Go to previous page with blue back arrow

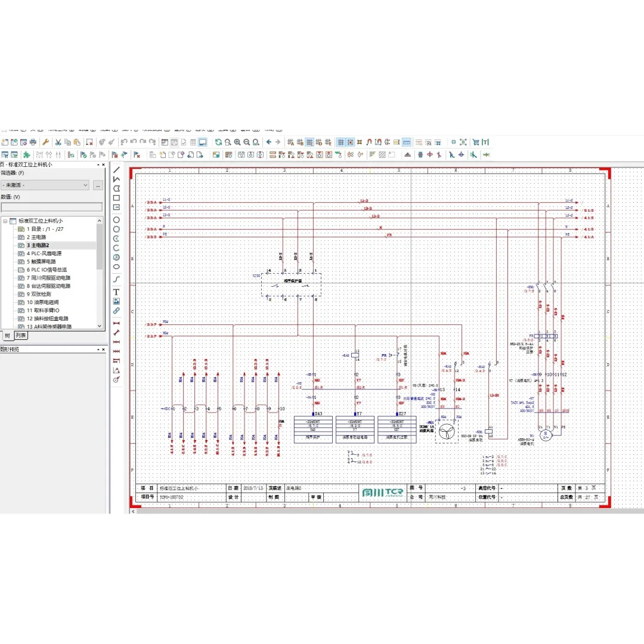pos(268,142)
